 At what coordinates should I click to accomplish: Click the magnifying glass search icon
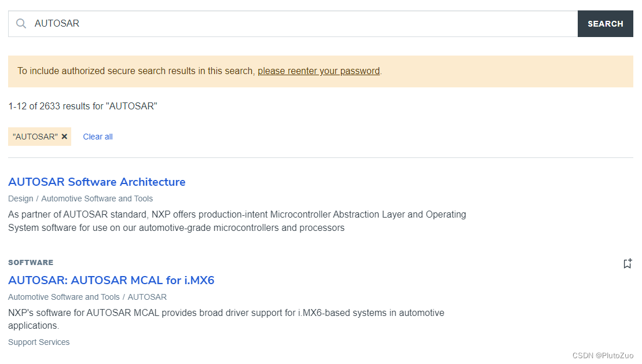point(21,24)
